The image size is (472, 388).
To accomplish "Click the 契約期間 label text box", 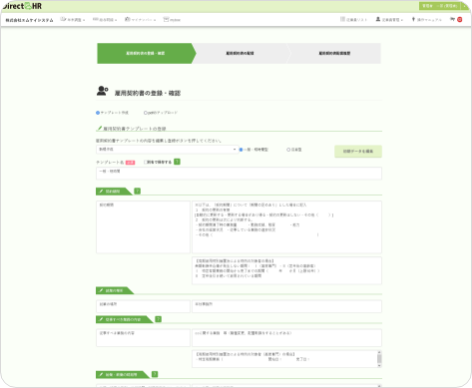I will coord(143,227).
